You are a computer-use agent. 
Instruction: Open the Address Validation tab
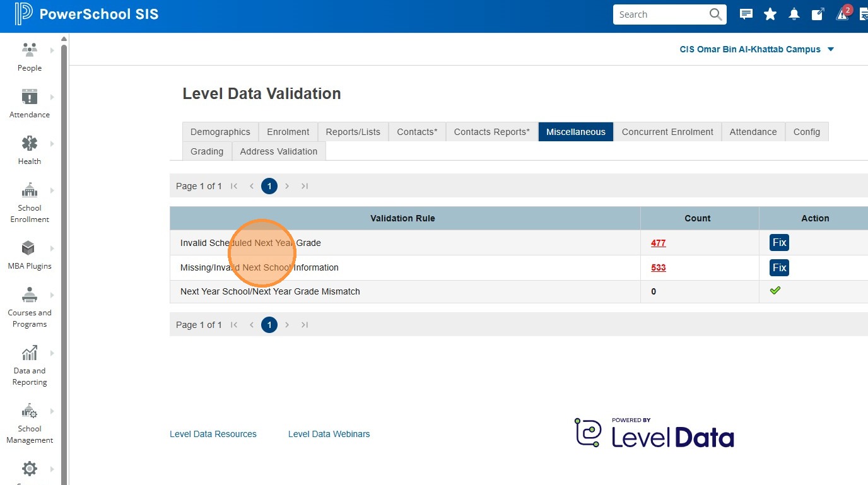279,151
